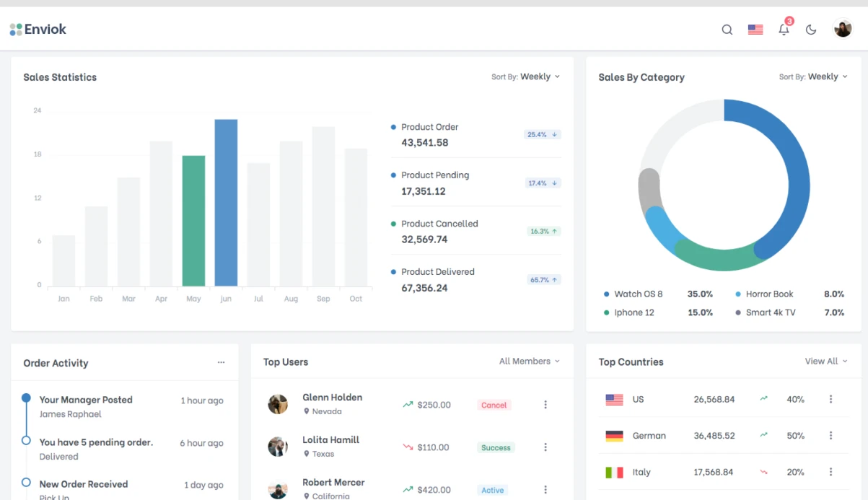Expand the View All countries dropdown

(x=826, y=361)
